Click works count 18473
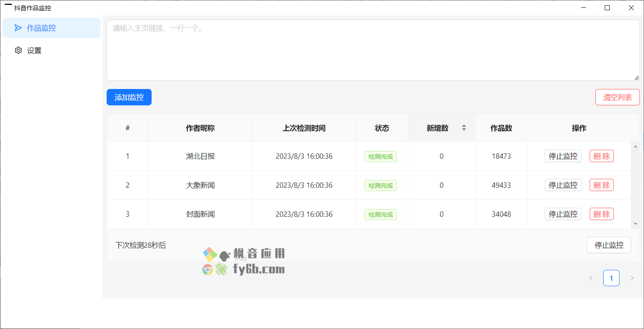This screenshot has width=644, height=329. [x=501, y=156]
